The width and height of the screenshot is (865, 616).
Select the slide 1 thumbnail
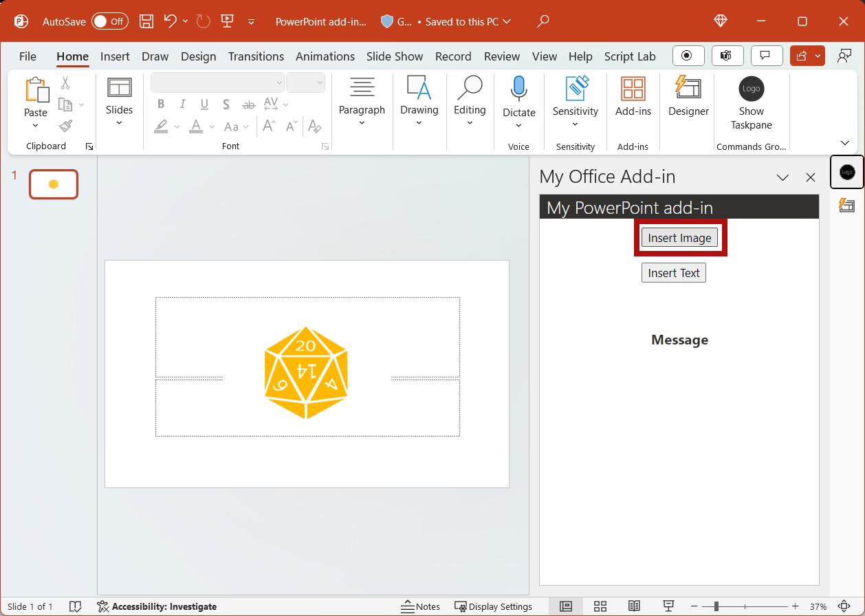point(53,184)
